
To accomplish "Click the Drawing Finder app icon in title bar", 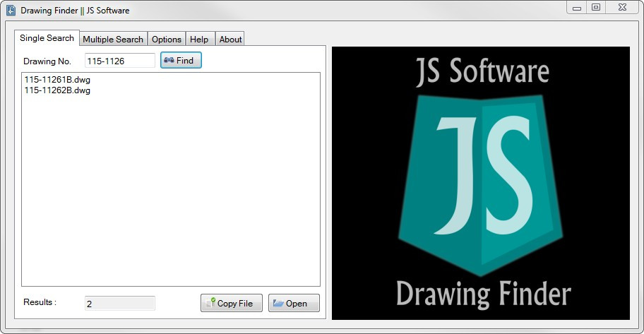I will pos(11,11).
